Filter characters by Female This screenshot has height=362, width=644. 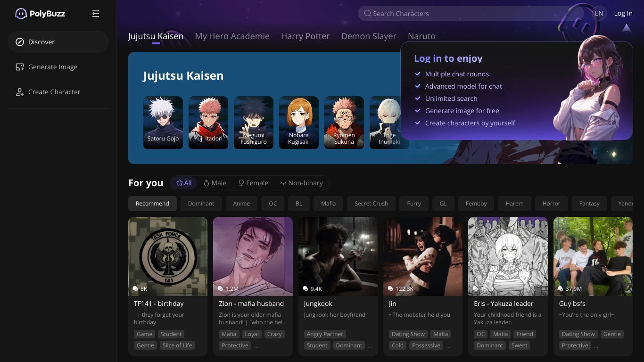[x=253, y=183]
